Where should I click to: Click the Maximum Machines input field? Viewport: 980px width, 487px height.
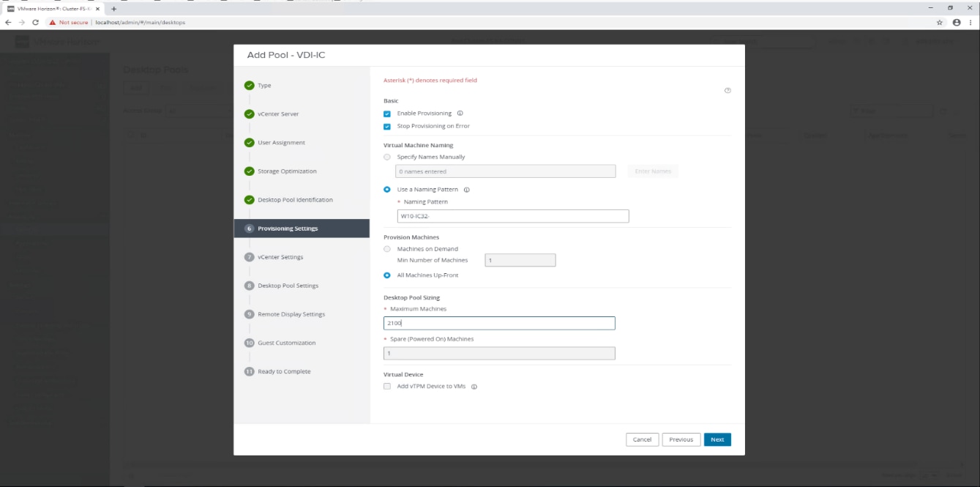click(x=499, y=323)
